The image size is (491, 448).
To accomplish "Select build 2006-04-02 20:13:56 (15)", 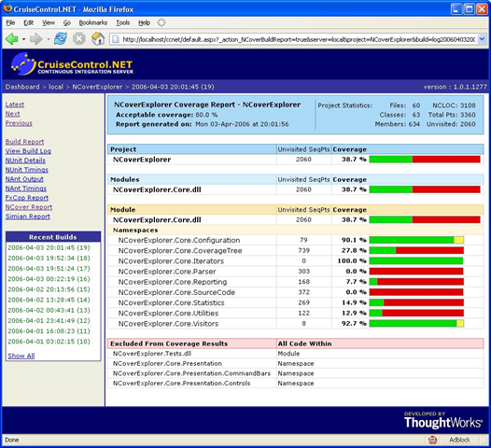I will click(x=49, y=289).
